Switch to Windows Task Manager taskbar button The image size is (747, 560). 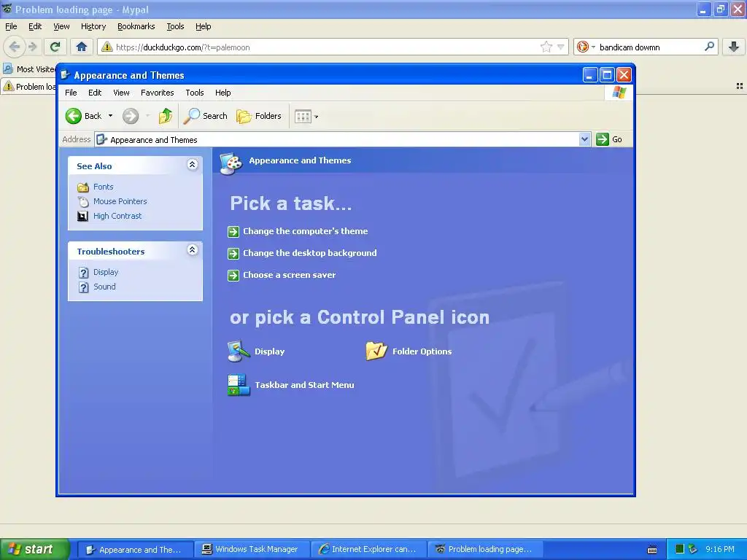[252, 550]
